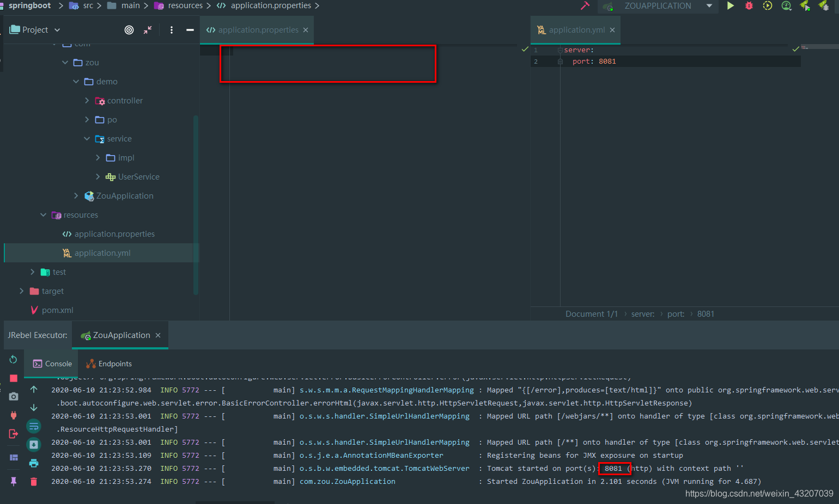839x504 pixels.
Task: Select application.yml in the project tree
Action: click(102, 253)
